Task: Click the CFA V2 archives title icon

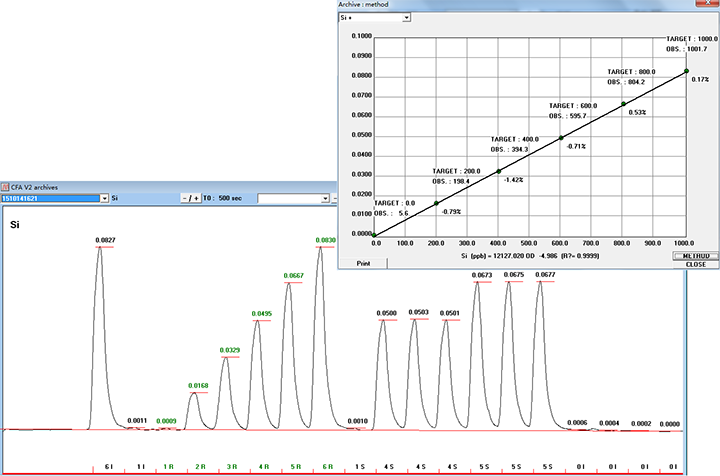Action: click(6, 187)
